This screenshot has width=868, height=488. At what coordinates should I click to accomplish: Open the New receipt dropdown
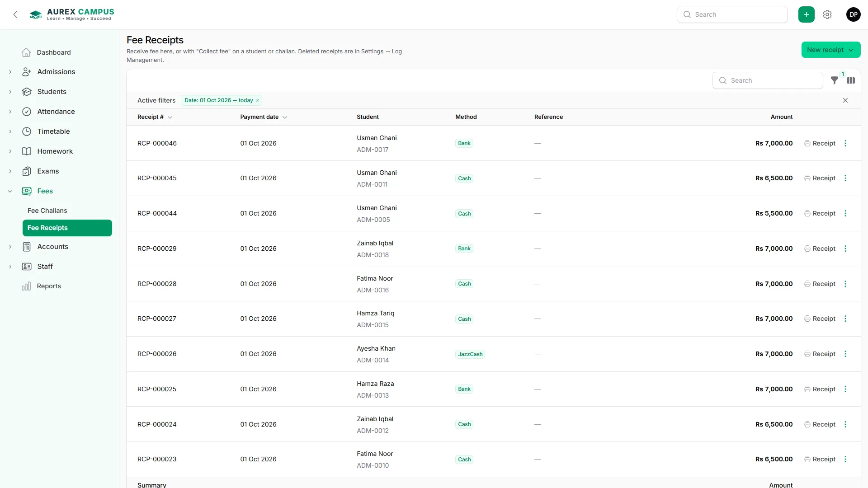pyautogui.click(x=830, y=50)
